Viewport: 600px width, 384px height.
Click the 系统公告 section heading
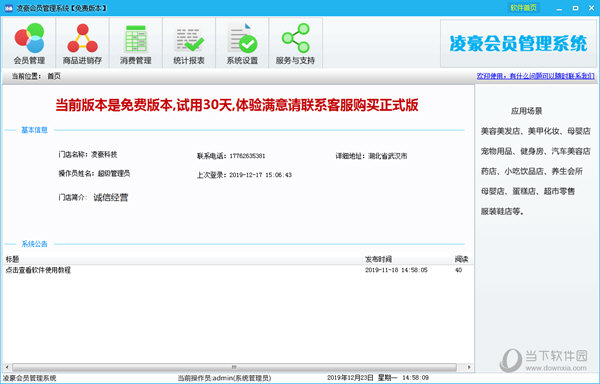click(34, 244)
